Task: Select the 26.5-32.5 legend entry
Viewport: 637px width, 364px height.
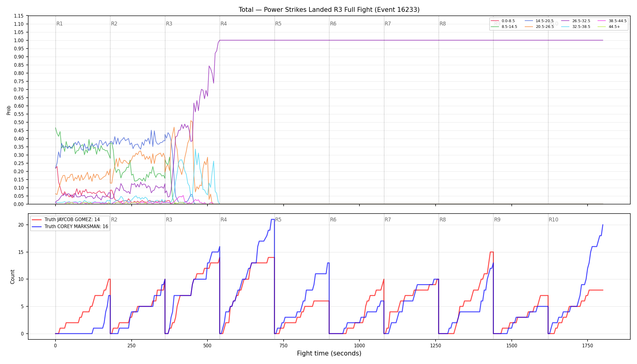Action: [x=575, y=21]
